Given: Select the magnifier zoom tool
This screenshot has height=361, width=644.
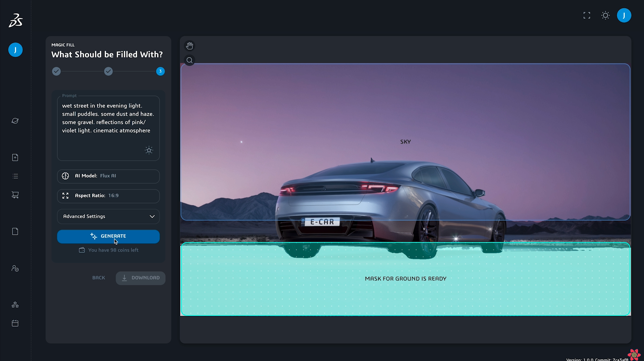Looking at the screenshot, I should click(x=190, y=60).
